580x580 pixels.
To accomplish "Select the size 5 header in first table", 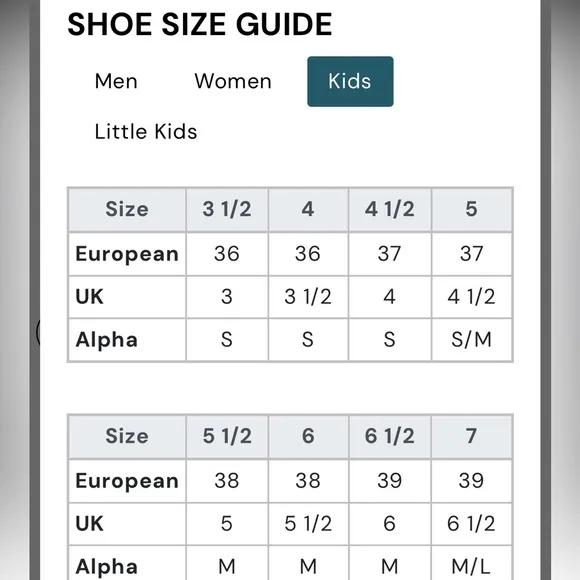I will [x=472, y=210].
